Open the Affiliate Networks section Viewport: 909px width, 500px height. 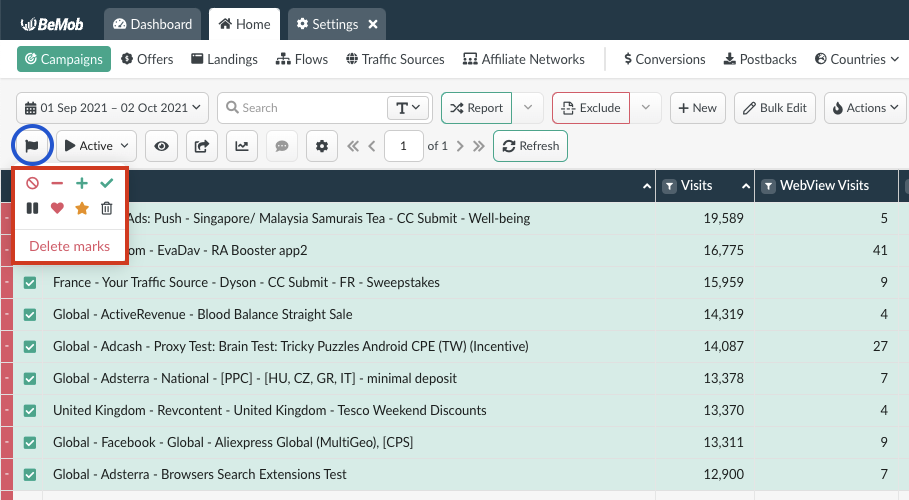point(524,59)
